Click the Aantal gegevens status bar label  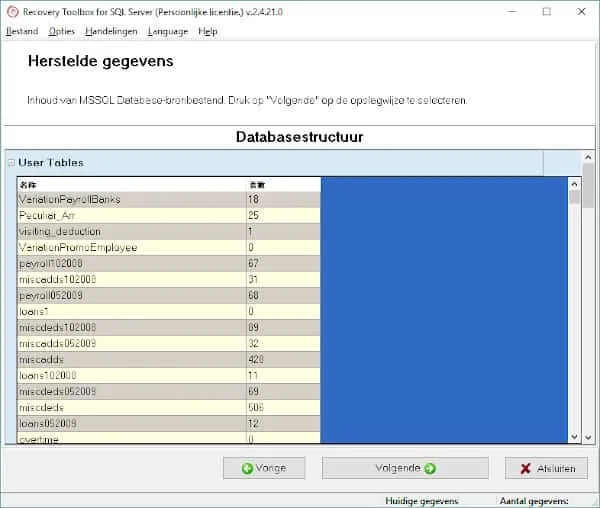(x=534, y=501)
